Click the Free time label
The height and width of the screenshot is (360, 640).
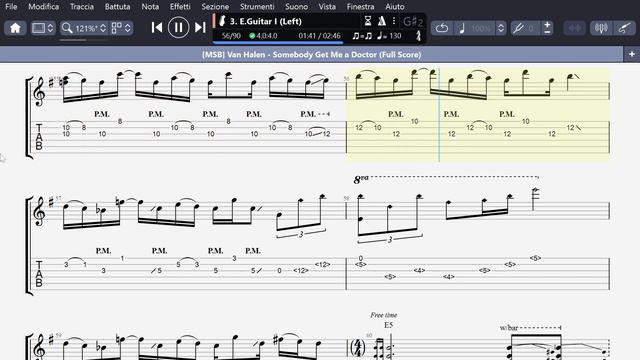[x=384, y=315]
